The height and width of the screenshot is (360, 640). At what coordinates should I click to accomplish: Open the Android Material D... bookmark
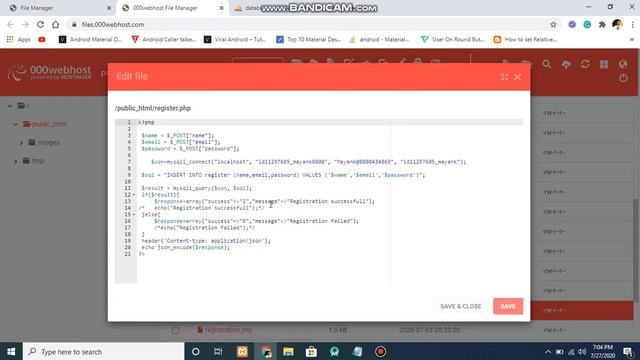pyautogui.click(x=90, y=39)
